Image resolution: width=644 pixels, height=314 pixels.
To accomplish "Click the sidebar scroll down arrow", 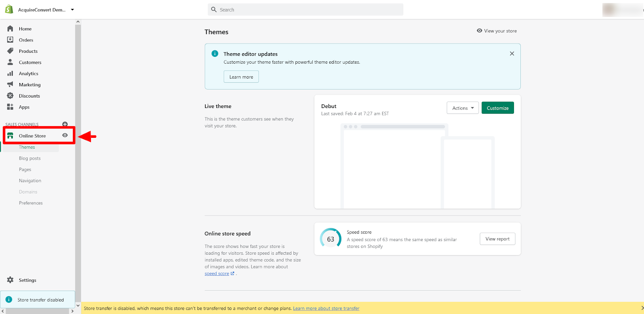I will [x=78, y=305].
